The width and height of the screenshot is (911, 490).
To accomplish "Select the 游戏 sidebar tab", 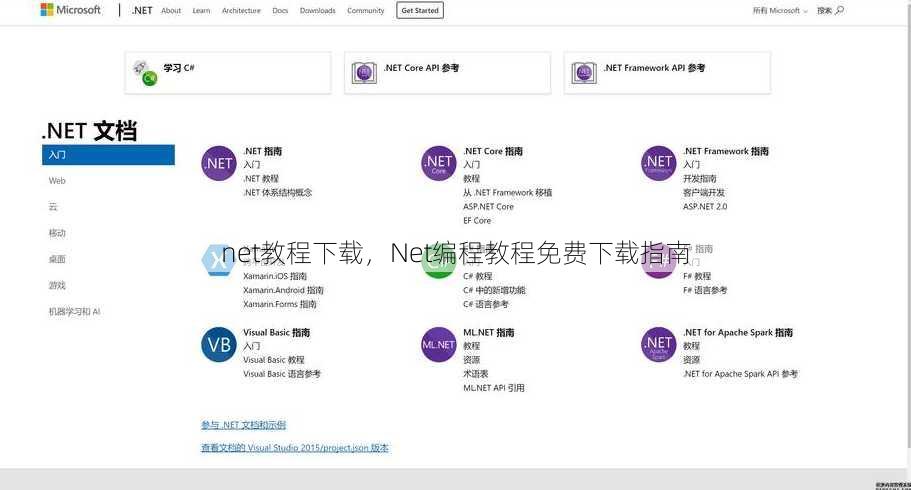I will pos(57,285).
